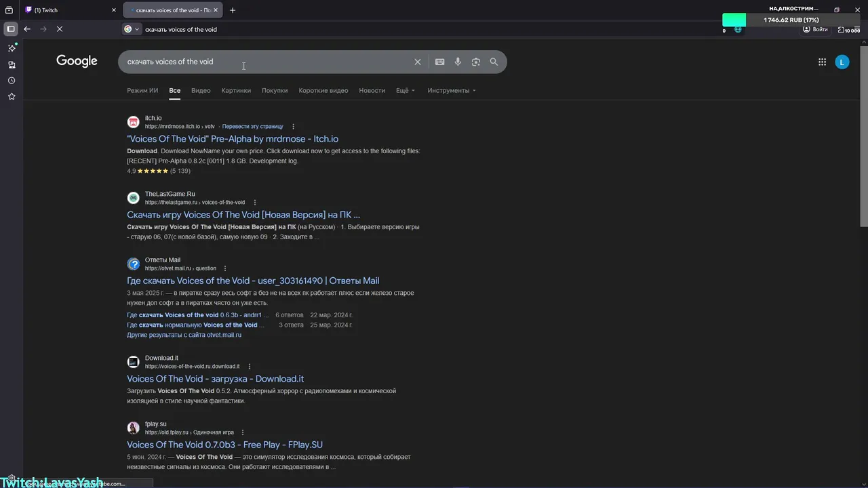The width and height of the screenshot is (868, 488).
Task: Close the Twitch tab
Action: pyautogui.click(x=115, y=10)
